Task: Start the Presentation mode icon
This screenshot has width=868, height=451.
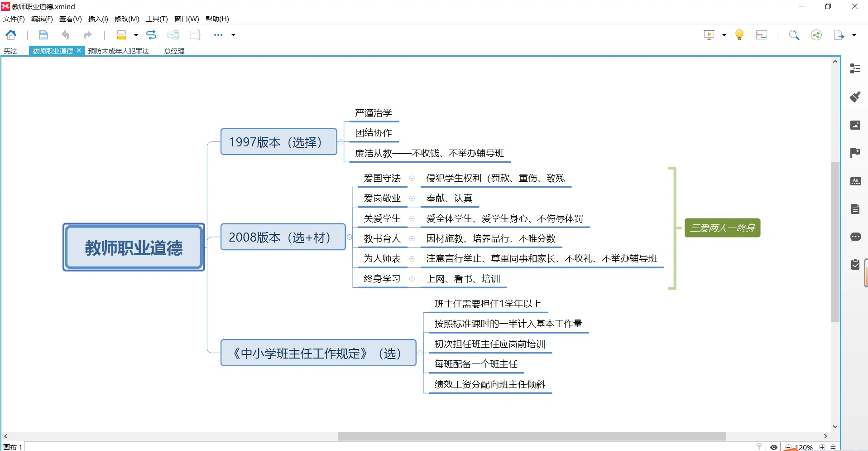Action: click(709, 35)
